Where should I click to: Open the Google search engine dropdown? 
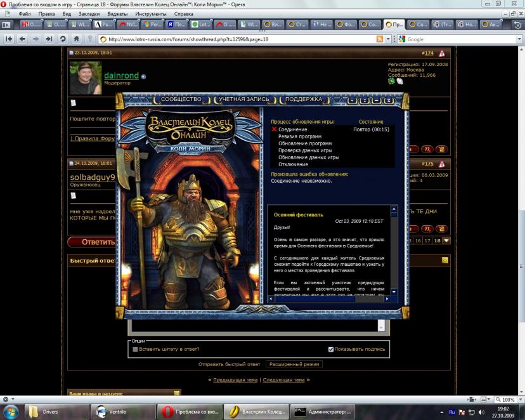(x=402, y=39)
